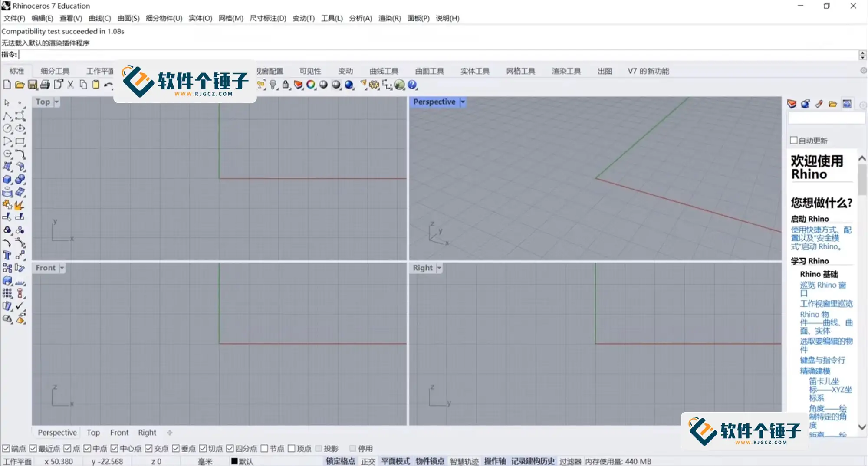Image resolution: width=868 pixels, height=466 pixels.
Task: Click the lightbulb icon in toolbar
Action: coord(273,85)
